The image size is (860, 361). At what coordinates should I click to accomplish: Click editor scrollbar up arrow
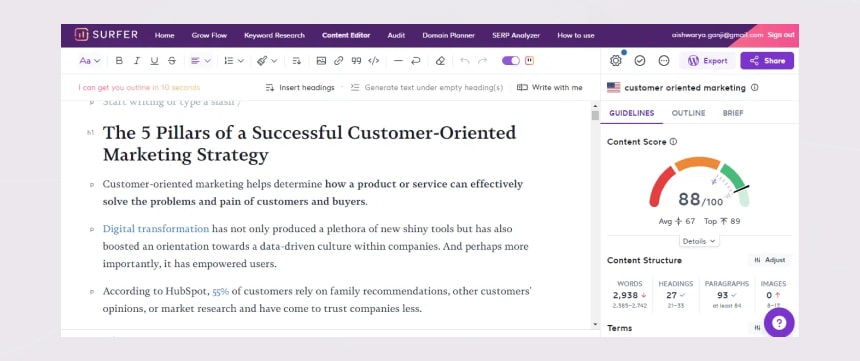(x=595, y=106)
